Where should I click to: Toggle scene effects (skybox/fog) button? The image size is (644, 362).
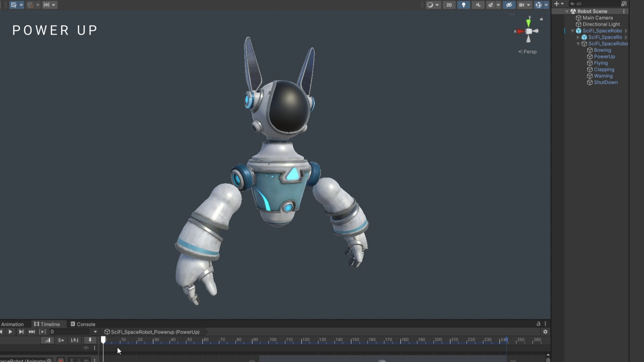[x=491, y=5]
